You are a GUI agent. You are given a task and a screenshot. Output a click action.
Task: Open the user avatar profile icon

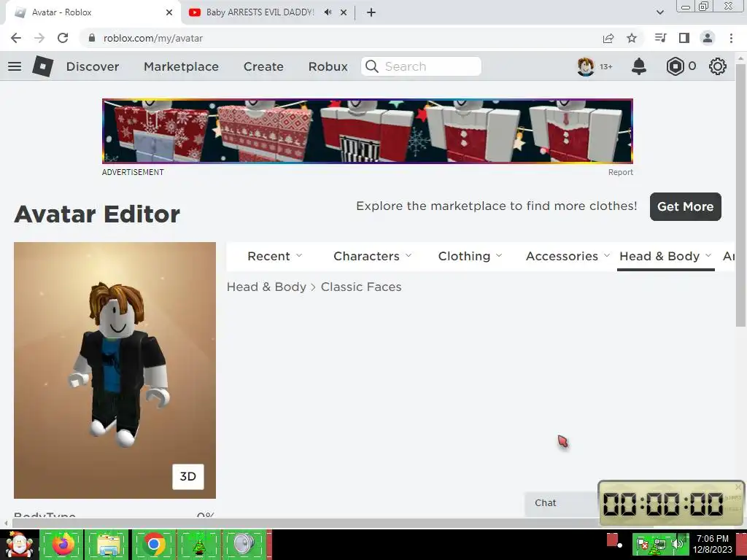point(586,66)
